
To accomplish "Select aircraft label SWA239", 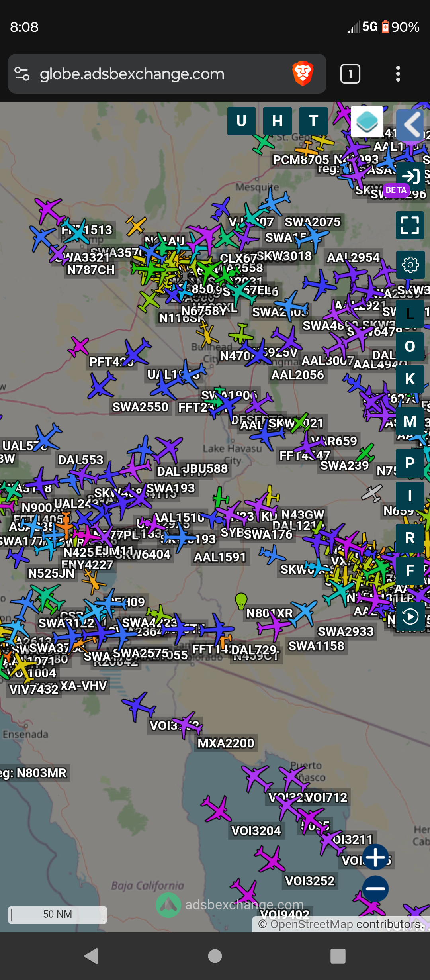I will click(345, 465).
